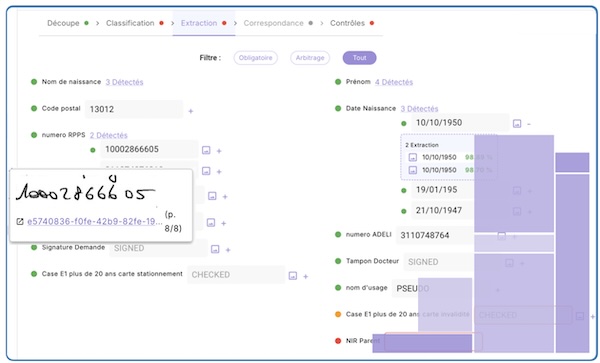Toggle 2 Détectés for numero RPPS
The image size is (600, 363).
(108, 135)
